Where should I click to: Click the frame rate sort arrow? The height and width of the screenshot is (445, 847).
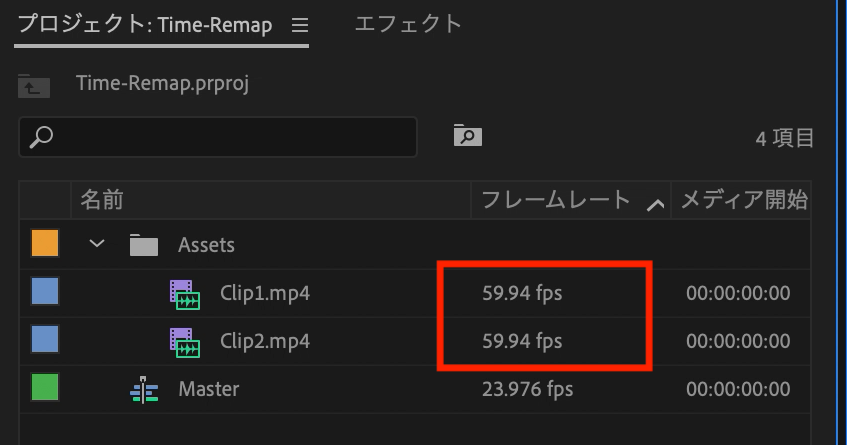(x=656, y=203)
